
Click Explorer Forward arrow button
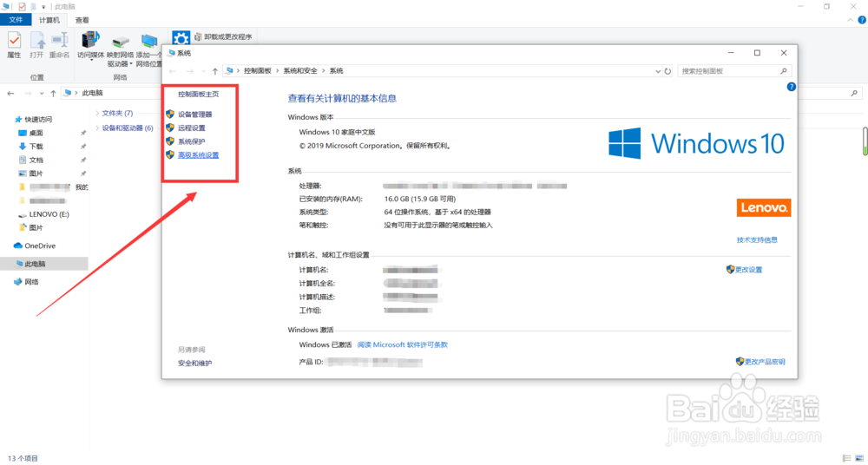(27, 94)
